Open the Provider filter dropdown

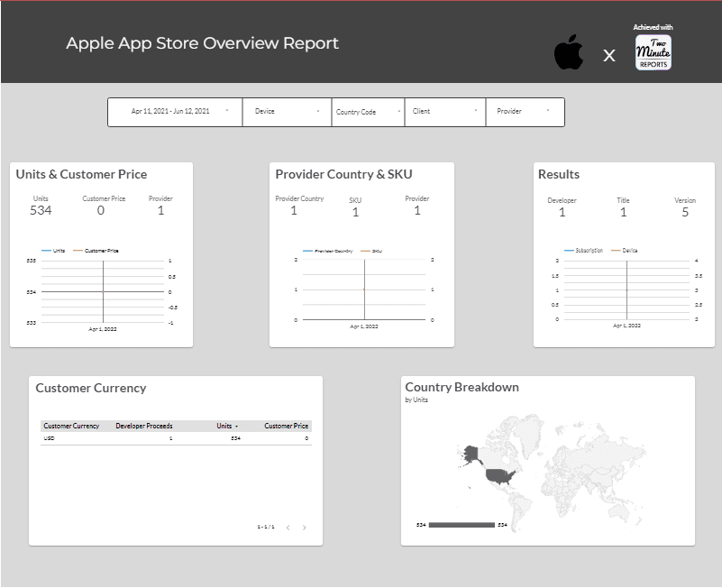coord(525,111)
